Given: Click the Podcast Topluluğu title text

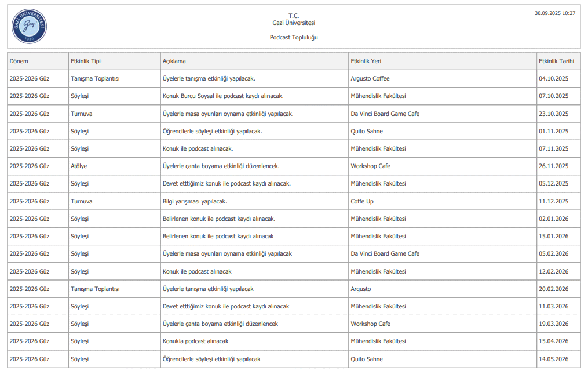Looking at the screenshot, I should [294, 37].
